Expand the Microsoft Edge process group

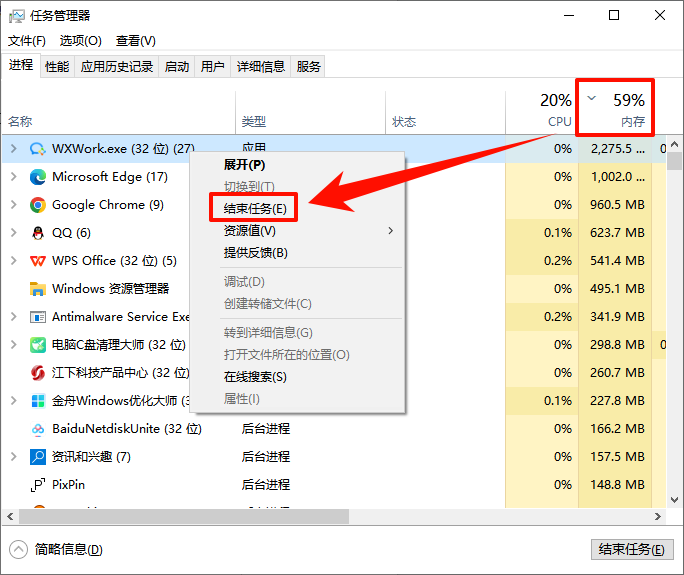[14, 177]
